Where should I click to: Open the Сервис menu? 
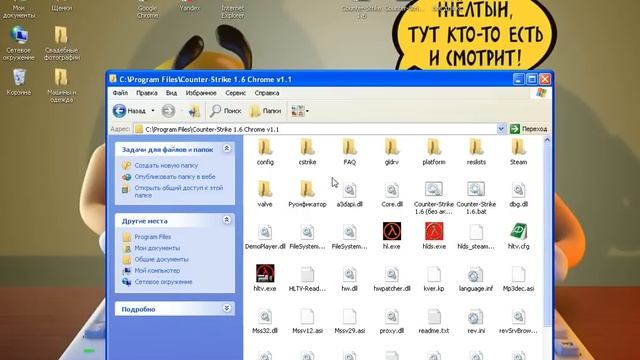point(236,93)
